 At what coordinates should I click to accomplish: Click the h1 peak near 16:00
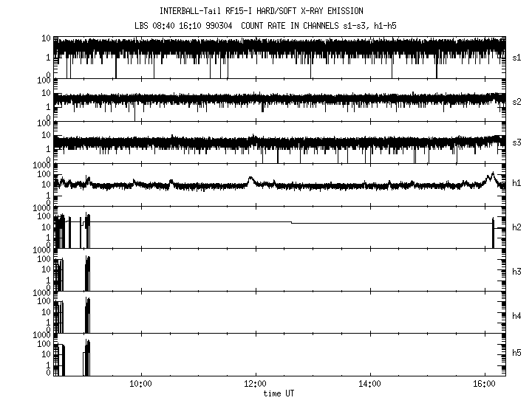[491, 176]
